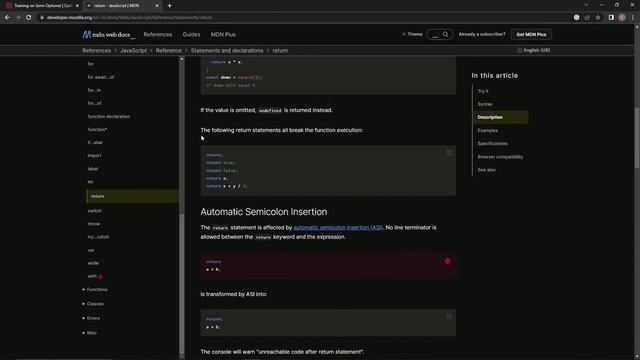Click the page vertical scrollbar thumb
The width and height of the screenshot is (640, 360).
coord(637,138)
